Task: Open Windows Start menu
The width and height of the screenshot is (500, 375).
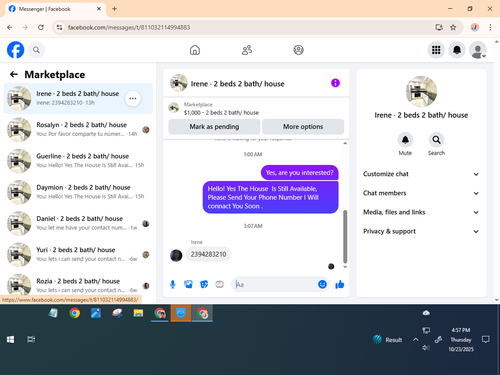Action: (10, 339)
